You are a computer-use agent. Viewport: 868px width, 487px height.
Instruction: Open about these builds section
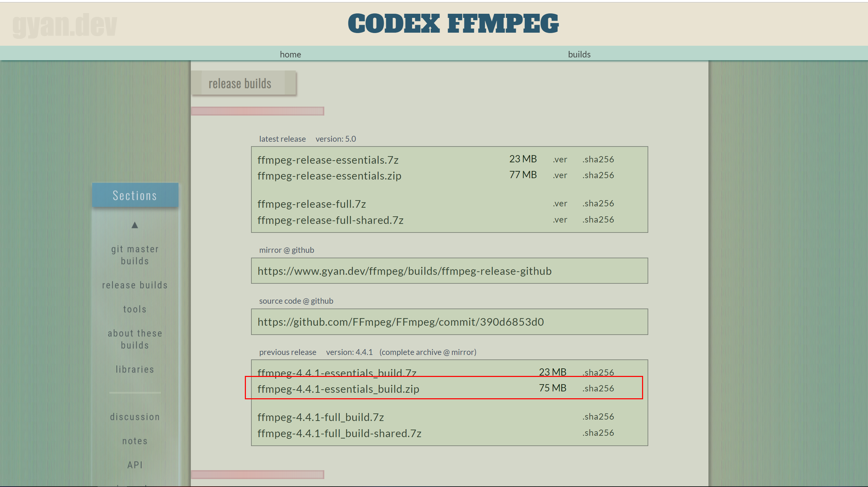pyautogui.click(x=135, y=339)
